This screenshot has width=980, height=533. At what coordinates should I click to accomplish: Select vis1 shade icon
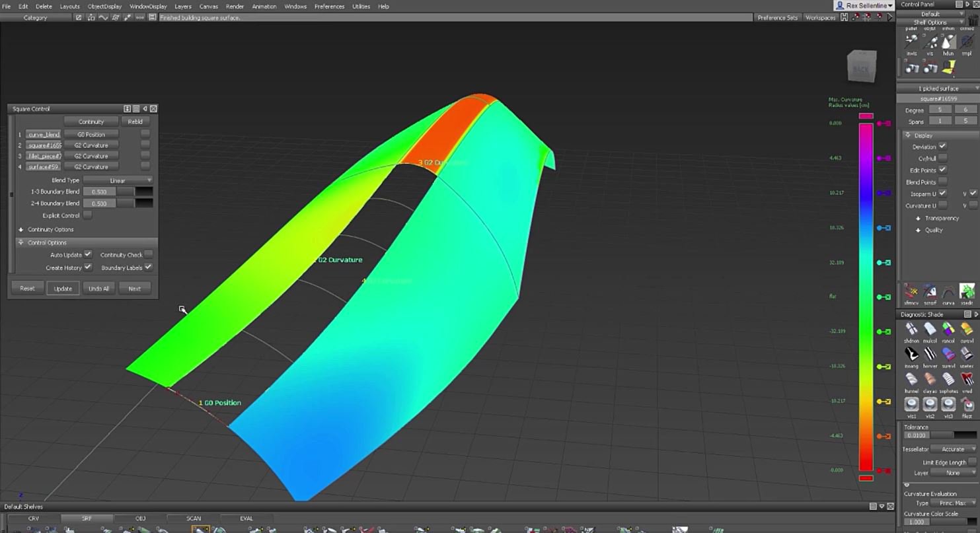click(911, 405)
